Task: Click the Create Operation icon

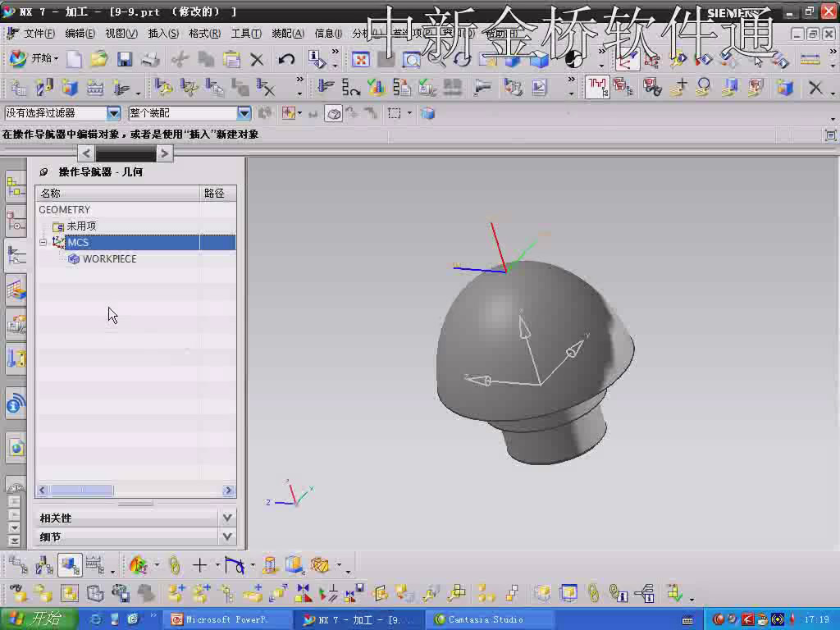Action: pos(121,87)
